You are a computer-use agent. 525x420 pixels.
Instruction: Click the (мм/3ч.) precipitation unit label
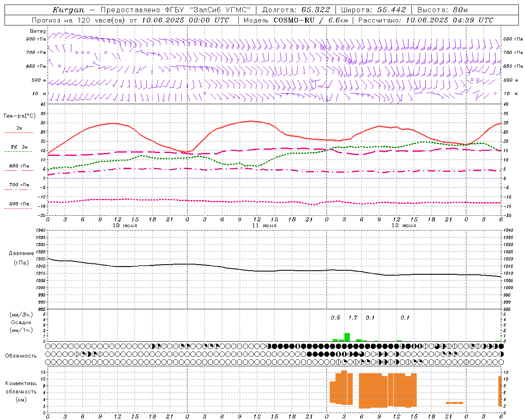pyautogui.click(x=21, y=315)
